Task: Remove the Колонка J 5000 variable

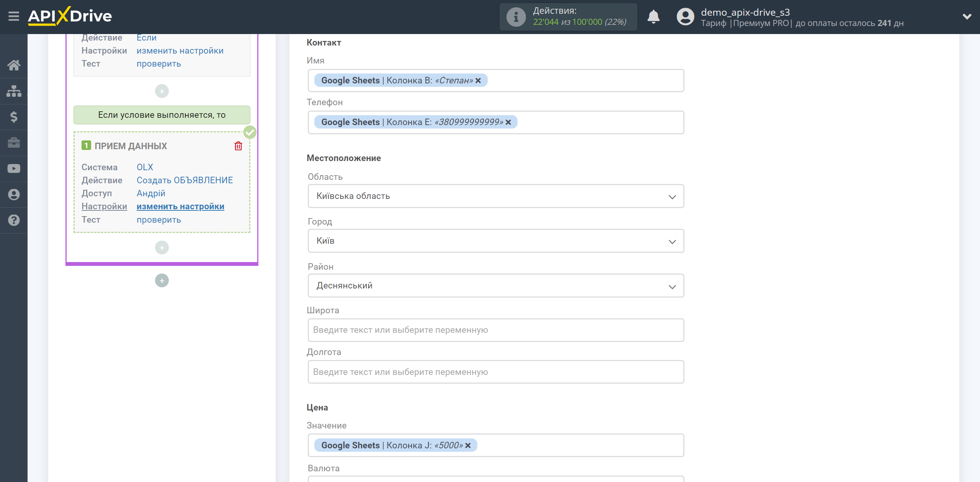Action: click(x=468, y=445)
